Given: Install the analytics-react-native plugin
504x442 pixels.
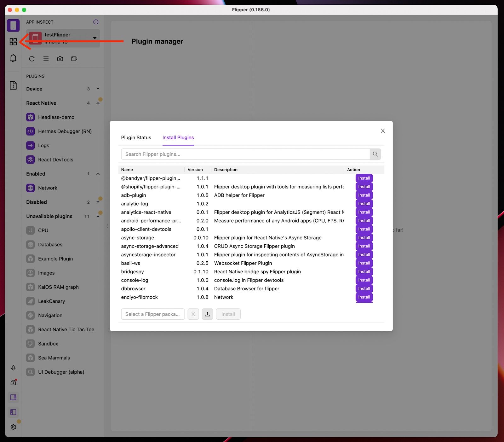Looking at the screenshot, I should point(364,212).
